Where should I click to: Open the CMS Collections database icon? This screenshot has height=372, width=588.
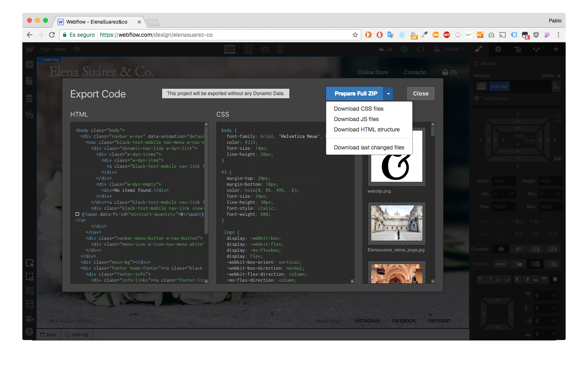click(x=29, y=98)
